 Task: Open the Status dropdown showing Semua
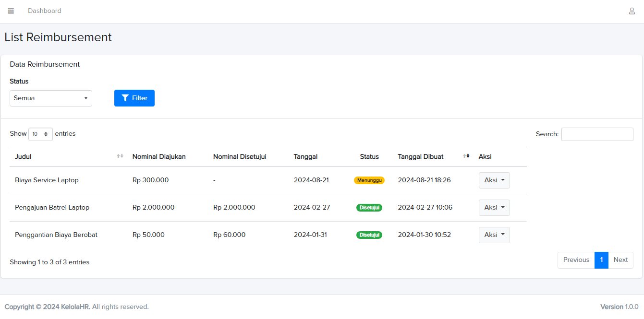pos(51,98)
